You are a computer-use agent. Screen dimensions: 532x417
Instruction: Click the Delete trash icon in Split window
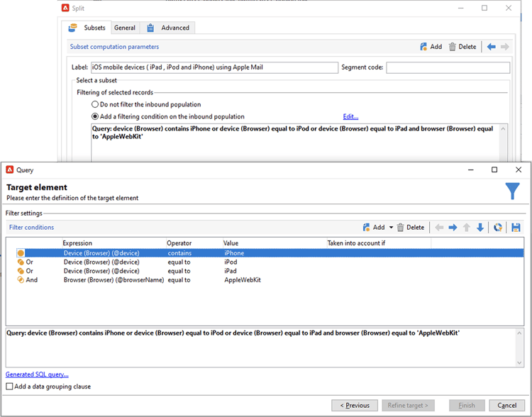click(x=453, y=47)
